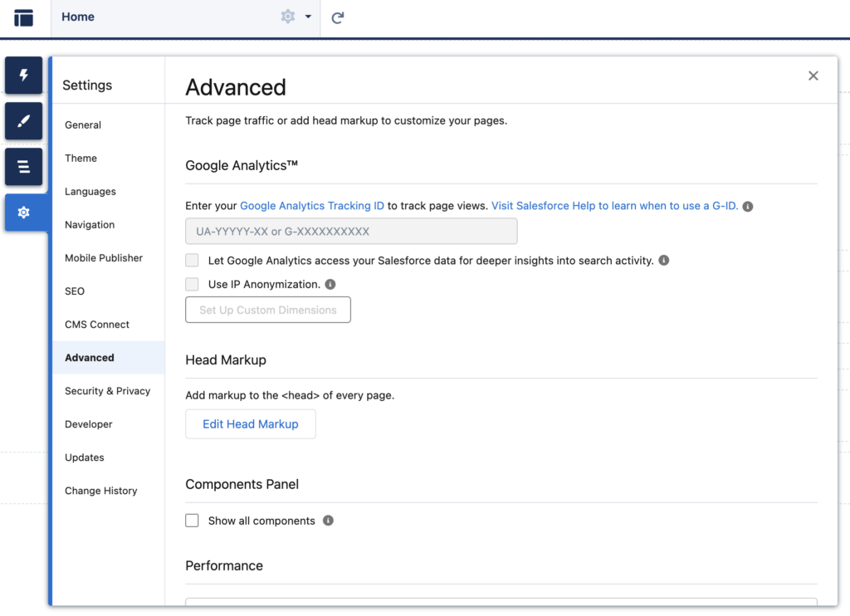
Task: Click the Google Analytics Tracking ID input field
Action: coord(350,231)
